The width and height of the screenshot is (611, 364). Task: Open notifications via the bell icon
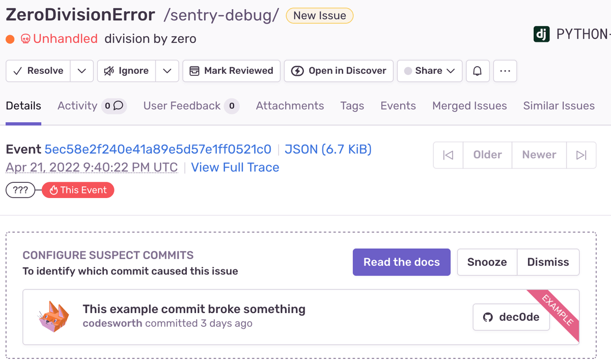[478, 71]
